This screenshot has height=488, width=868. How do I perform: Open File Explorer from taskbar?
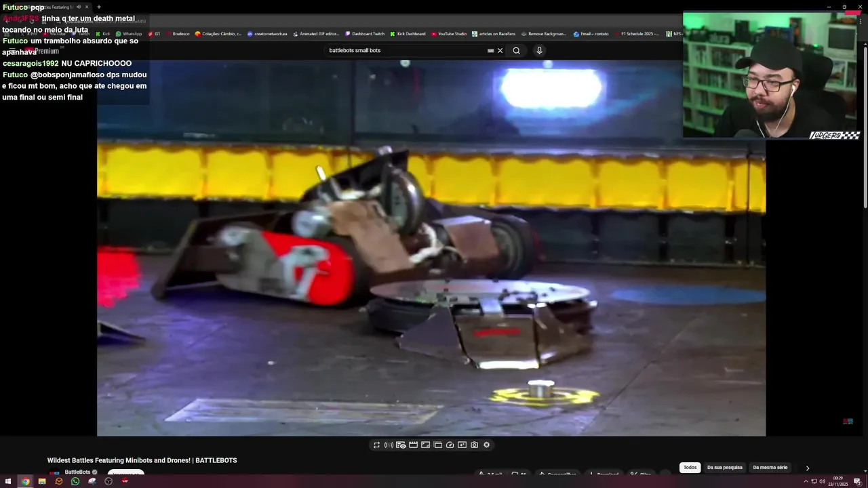tap(42, 481)
